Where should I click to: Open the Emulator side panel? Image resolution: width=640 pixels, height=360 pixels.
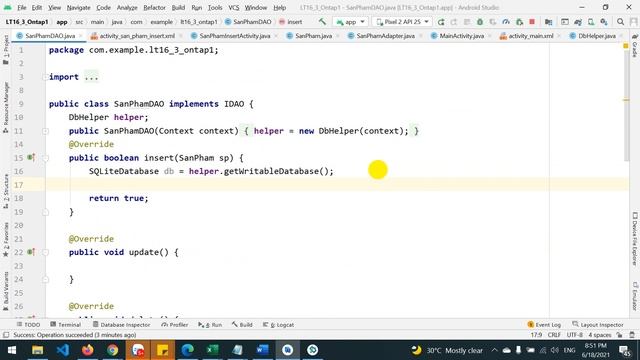point(635,296)
